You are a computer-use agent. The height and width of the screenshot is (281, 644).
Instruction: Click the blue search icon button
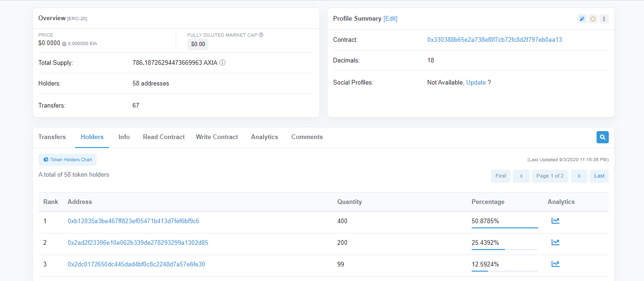[x=603, y=137]
